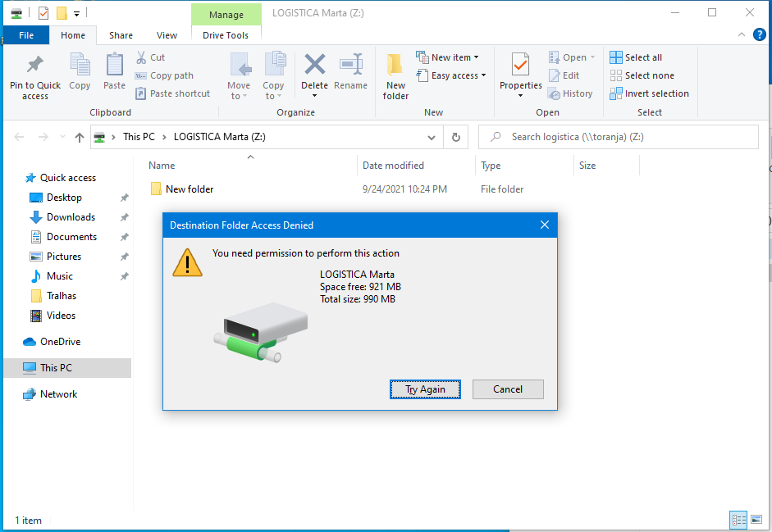Expand the address bar history dropdown

tap(432, 138)
